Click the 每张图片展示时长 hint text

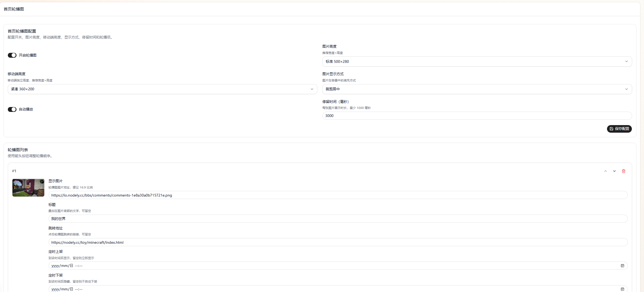coord(346,108)
